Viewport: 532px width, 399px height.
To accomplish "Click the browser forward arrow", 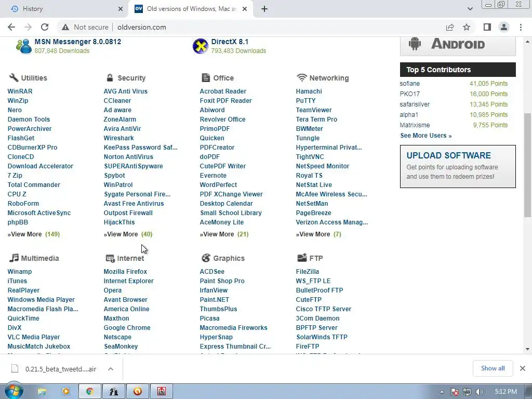I will (x=28, y=27).
